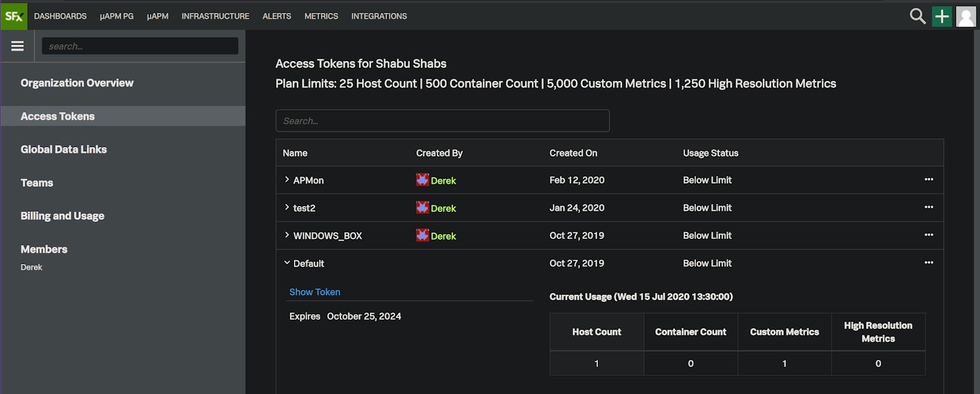Open the INFRASTRUCTURE menu
Image resolution: width=980 pixels, height=394 pixels.
tap(215, 16)
